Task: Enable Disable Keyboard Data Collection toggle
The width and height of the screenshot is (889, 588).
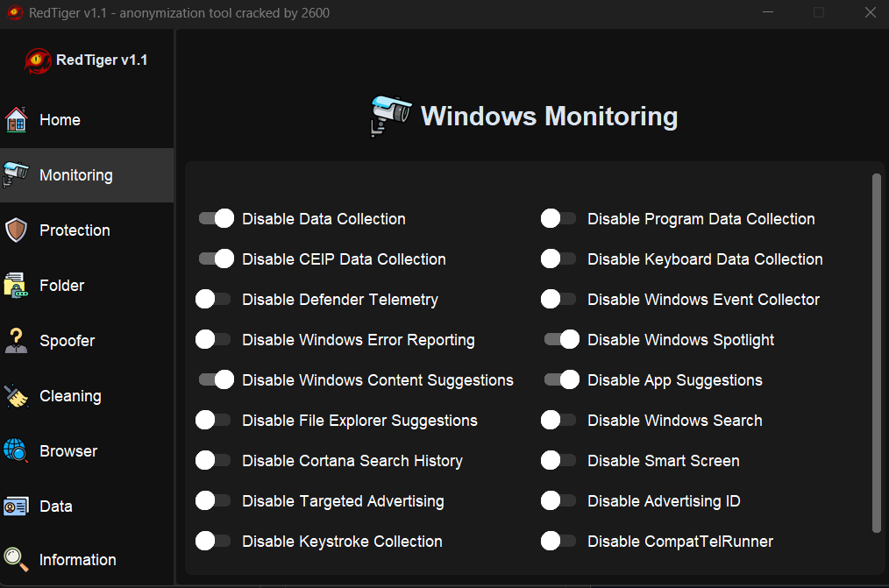Action: tap(558, 259)
